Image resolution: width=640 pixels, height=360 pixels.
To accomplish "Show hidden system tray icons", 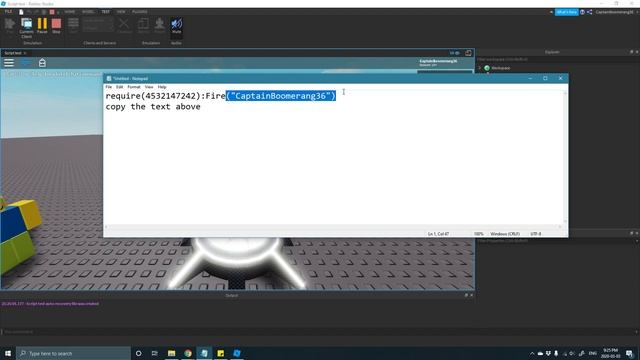I will [532, 353].
